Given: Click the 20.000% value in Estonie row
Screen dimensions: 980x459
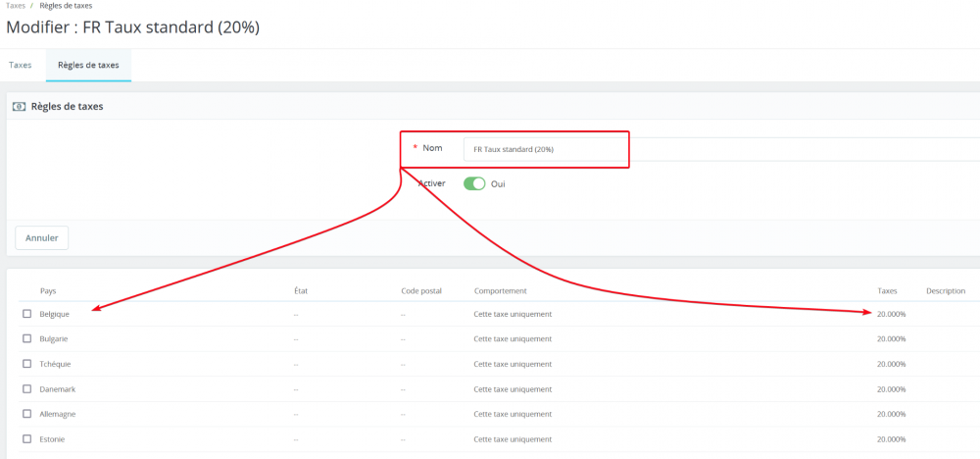Looking at the screenshot, I should [x=891, y=439].
